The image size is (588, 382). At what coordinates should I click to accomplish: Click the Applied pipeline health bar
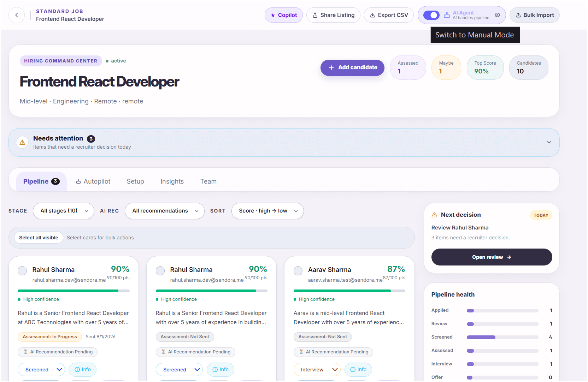[x=502, y=311]
